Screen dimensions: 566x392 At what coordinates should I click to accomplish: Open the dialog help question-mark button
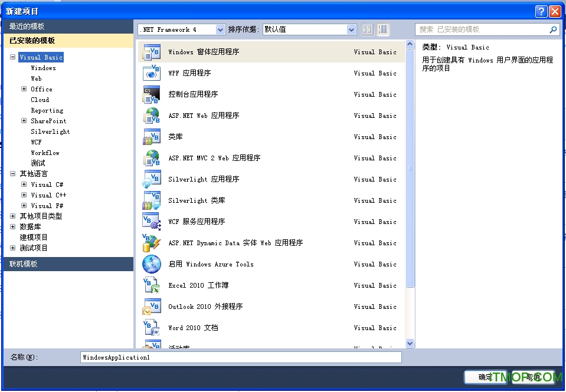tap(541, 12)
